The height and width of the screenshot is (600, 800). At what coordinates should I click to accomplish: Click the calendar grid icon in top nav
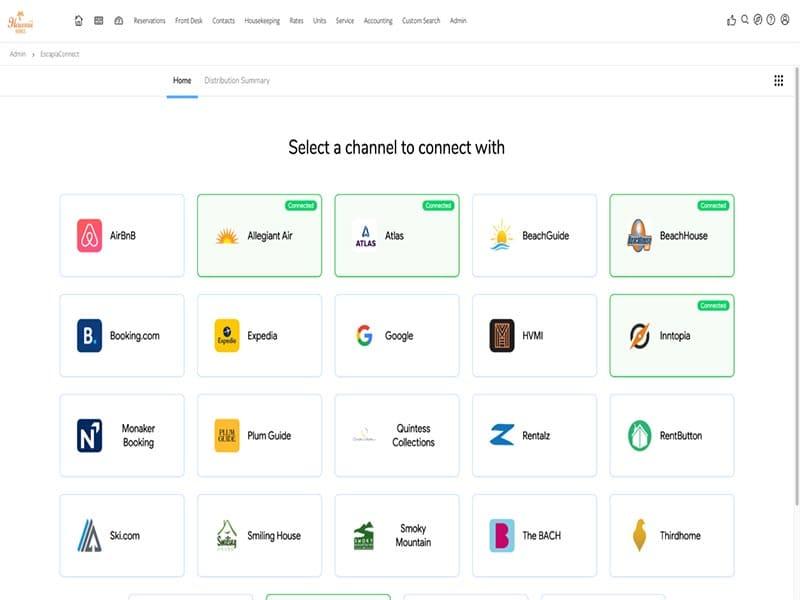[98, 20]
